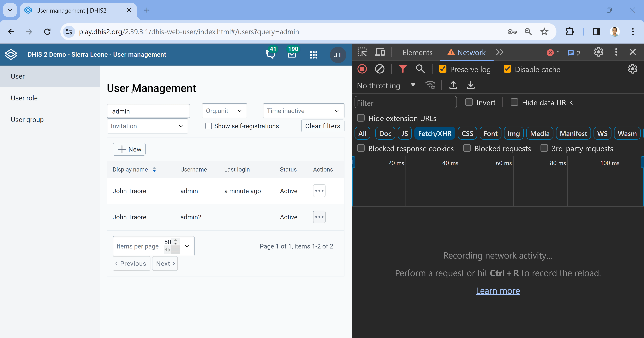This screenshot has width=644, height=338.
Task: Open network search magnifier
Action: pyautogui.click(x=420, y=69)
